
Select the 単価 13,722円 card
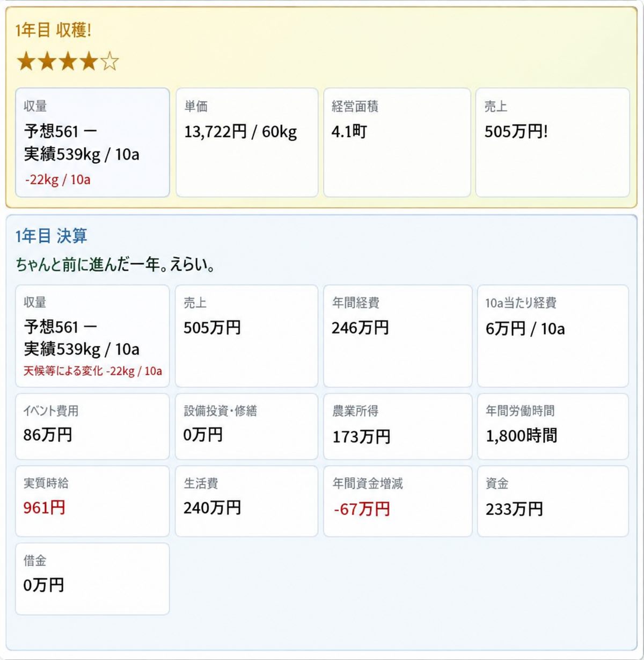click(247, 142)
